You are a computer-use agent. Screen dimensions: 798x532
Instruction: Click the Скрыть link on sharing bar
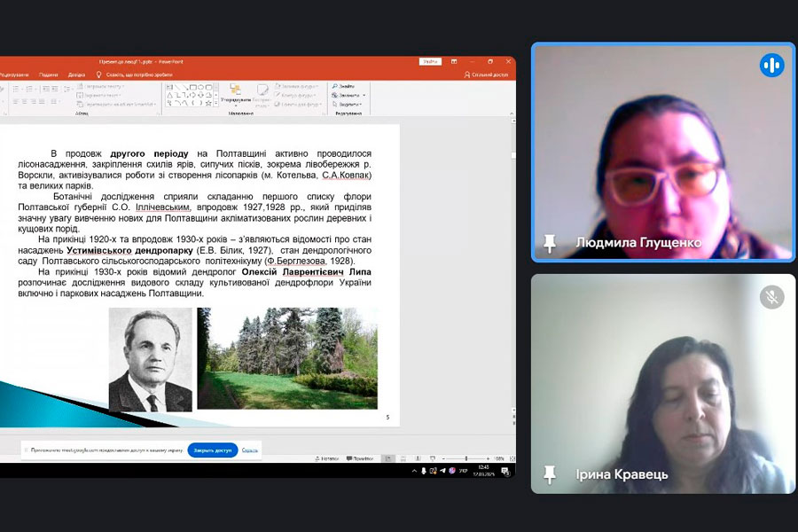pyautogui.click(x=249, y=450)
